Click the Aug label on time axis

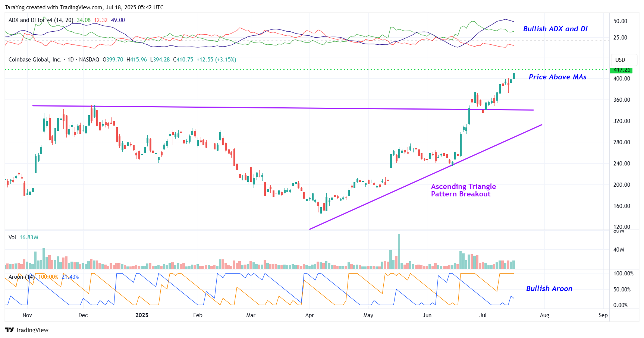pyautogui.click(x=544, y=315)
